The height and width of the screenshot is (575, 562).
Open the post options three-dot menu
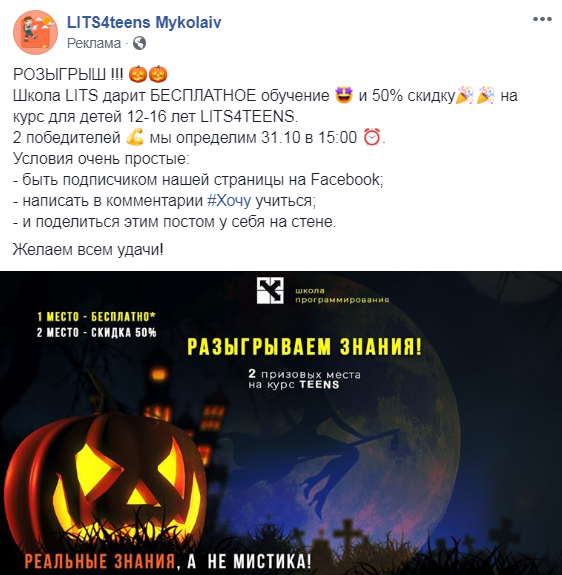pyautogui.click(x=542, y=19)
